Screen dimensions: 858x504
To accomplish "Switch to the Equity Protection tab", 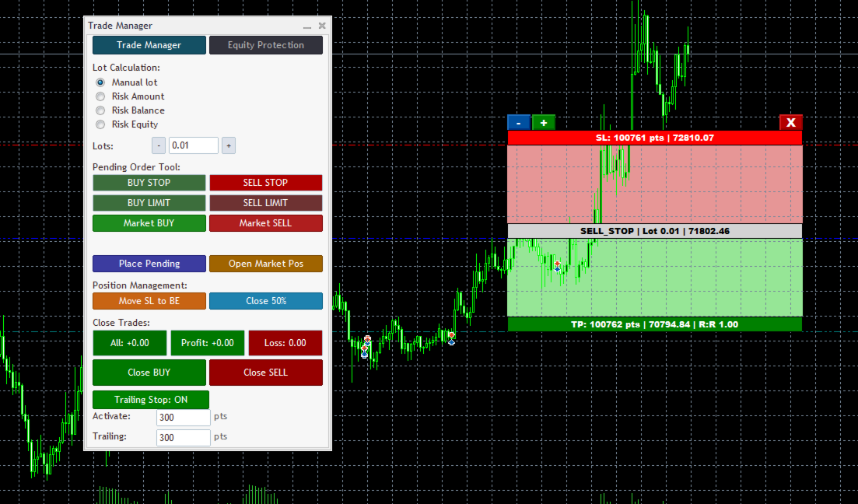I will tap(266, 45).
